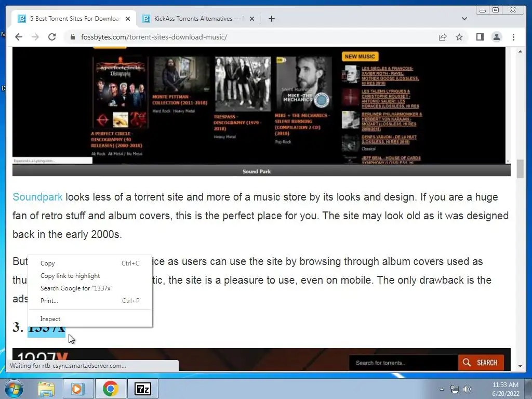Launch media player from taskbar
The image size is (532, 399).
tap(78, 389)
